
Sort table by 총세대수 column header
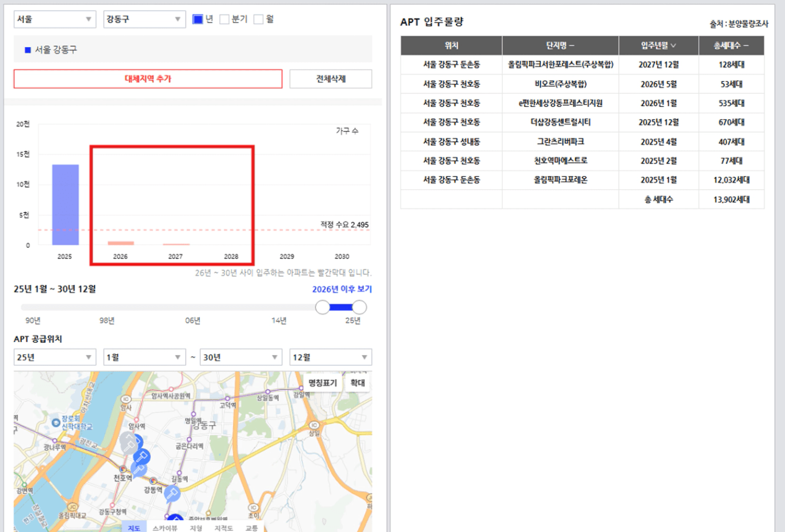pos(731,45)
